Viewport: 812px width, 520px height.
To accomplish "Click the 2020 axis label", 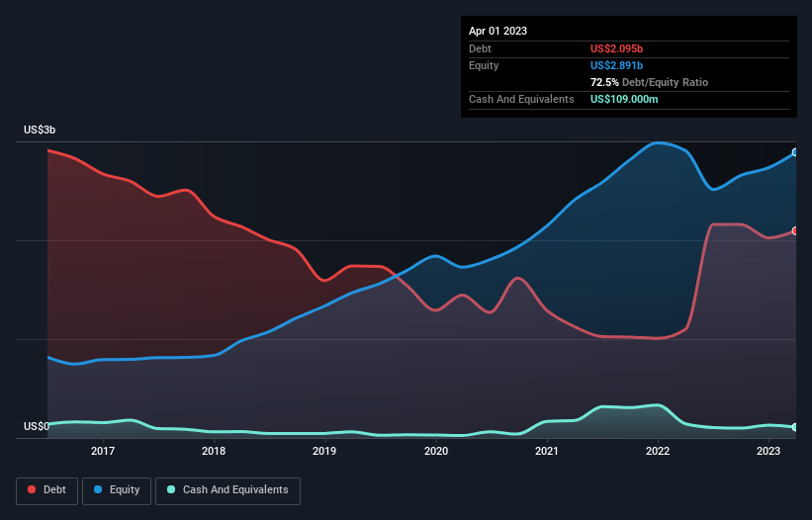I will pyautogui.click(x=436, y=451).
